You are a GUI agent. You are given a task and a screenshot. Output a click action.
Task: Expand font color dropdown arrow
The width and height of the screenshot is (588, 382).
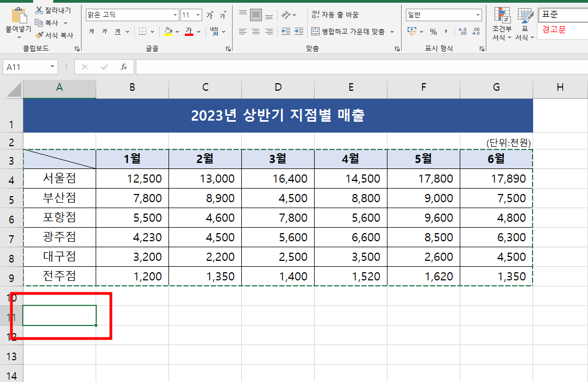click(198, 32)
